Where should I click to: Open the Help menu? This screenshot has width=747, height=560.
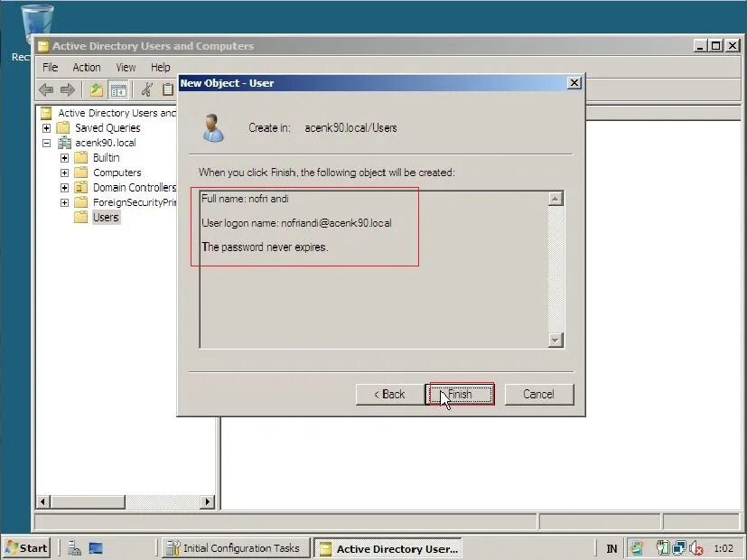(x=161, y=67)
